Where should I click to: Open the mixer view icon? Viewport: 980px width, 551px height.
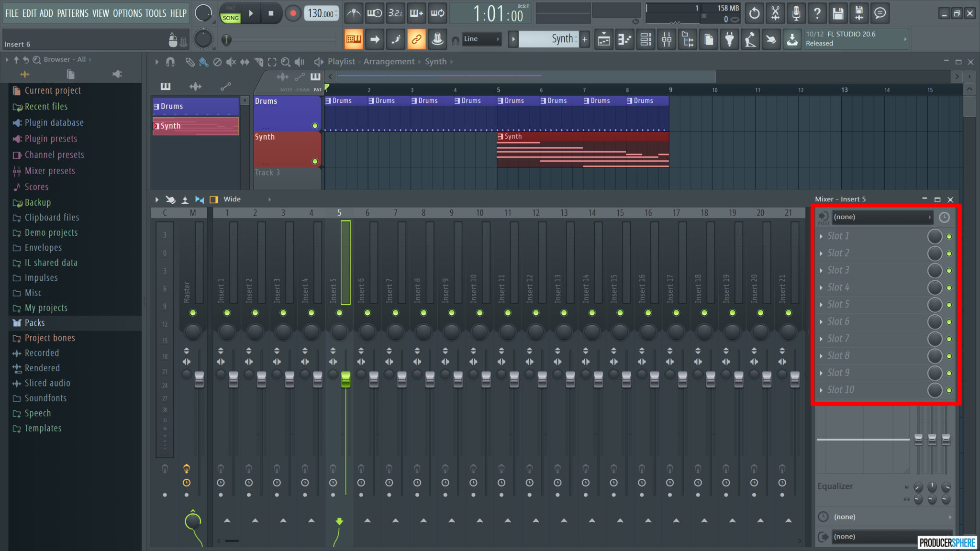pos(667,39)
